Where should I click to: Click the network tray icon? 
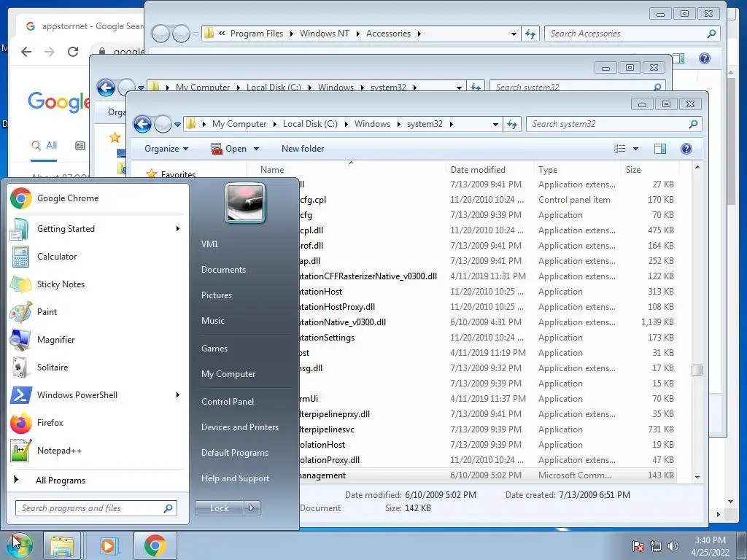(x=656, y=546)
